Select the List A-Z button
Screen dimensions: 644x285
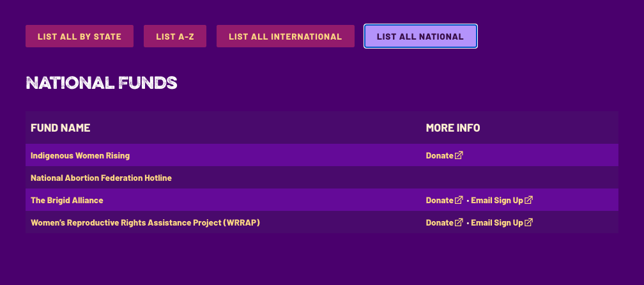175,36
